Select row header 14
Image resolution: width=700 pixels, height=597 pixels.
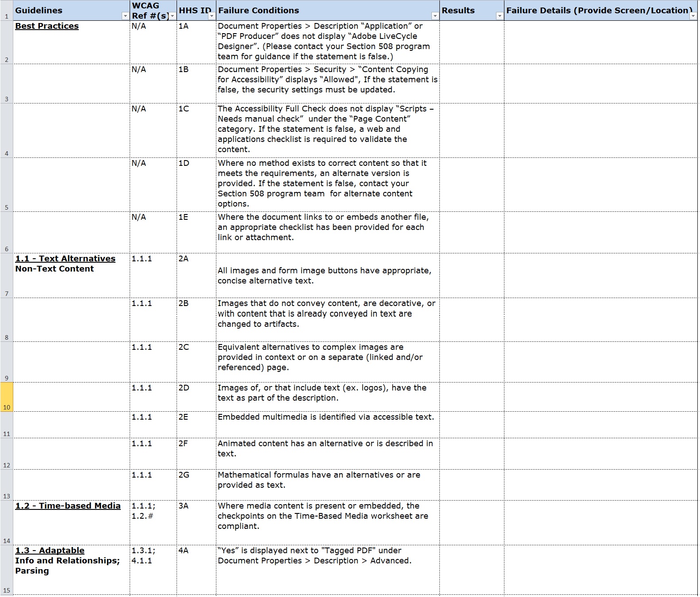[x=7, y=523]
